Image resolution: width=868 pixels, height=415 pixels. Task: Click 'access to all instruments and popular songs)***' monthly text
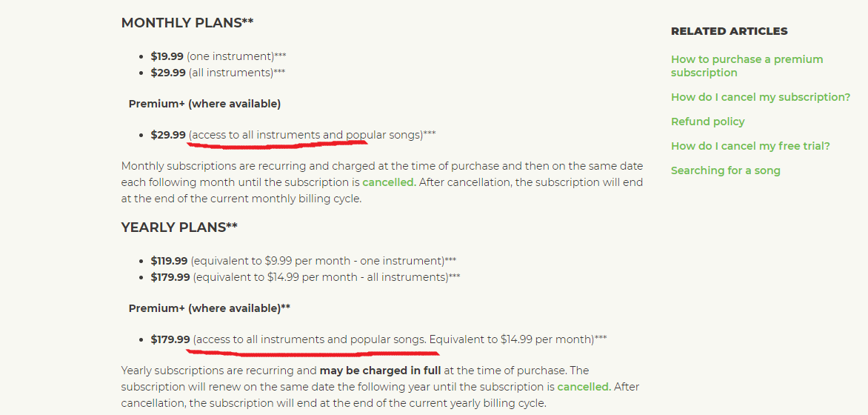click(311, 135)
